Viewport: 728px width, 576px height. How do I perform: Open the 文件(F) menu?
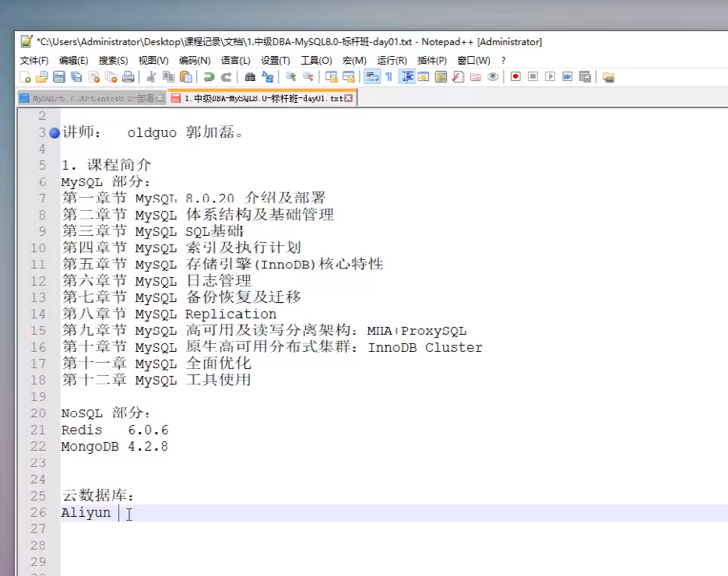[x=34, y=61]
